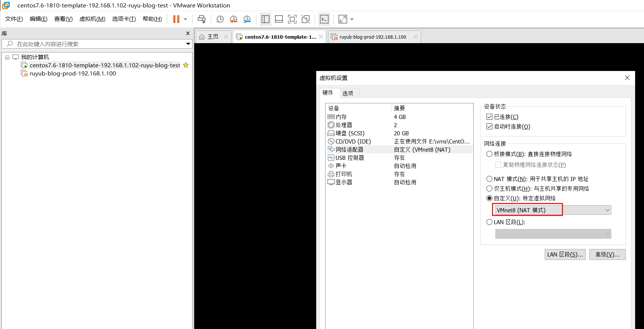This screenshot has width=644, height=329.
Task: Collapse the 我的计算机 tree node
Action: pos(7,57)
